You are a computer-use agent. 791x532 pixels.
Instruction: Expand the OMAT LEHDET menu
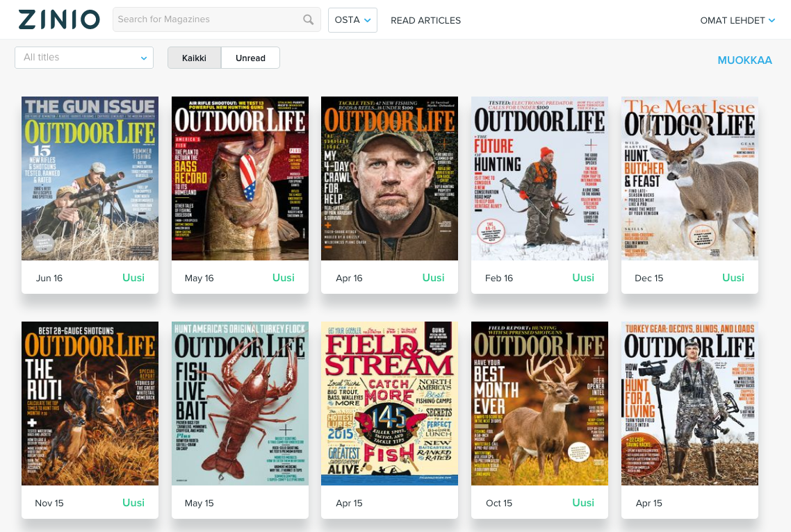737,20
